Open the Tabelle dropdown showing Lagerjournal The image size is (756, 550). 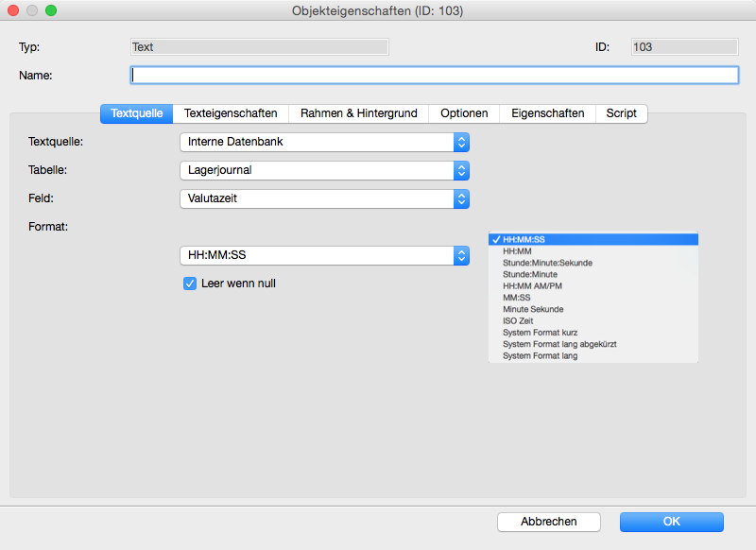pyautogui.click(x=324, y=171)
